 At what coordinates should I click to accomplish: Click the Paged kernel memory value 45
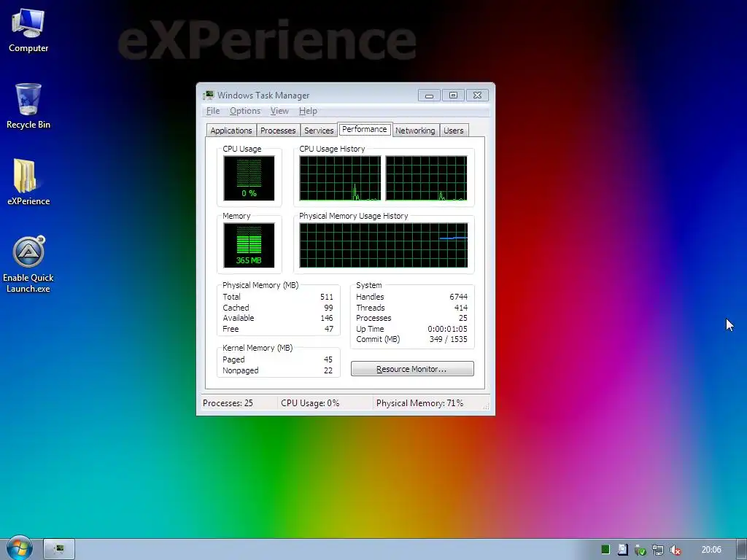(328, 359)
